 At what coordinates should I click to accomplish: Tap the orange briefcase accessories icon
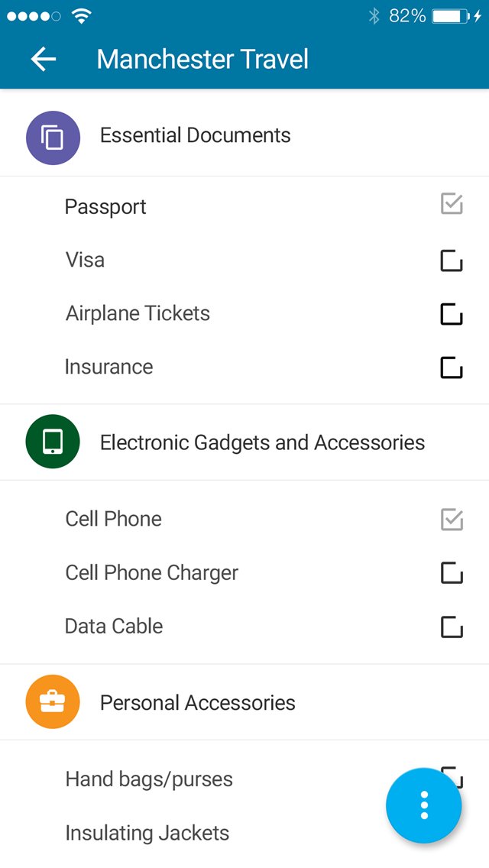[x=53, y=701]
